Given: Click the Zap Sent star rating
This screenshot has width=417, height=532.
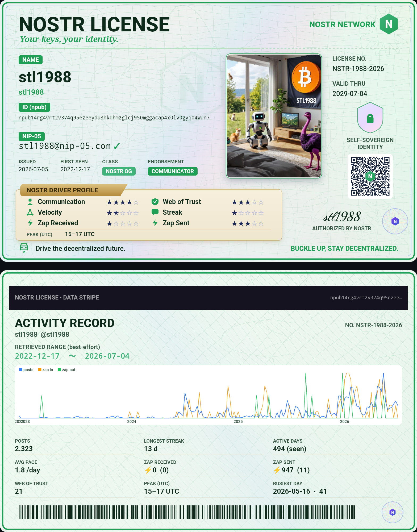Looking at the screenshot, I should [248, 223].
